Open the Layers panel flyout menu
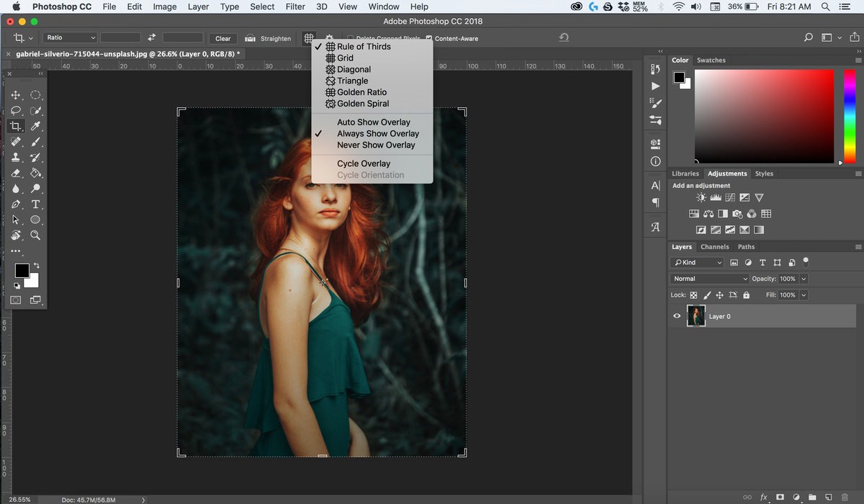Viewport: 864px width, 504px height. (x=858, y=247)
